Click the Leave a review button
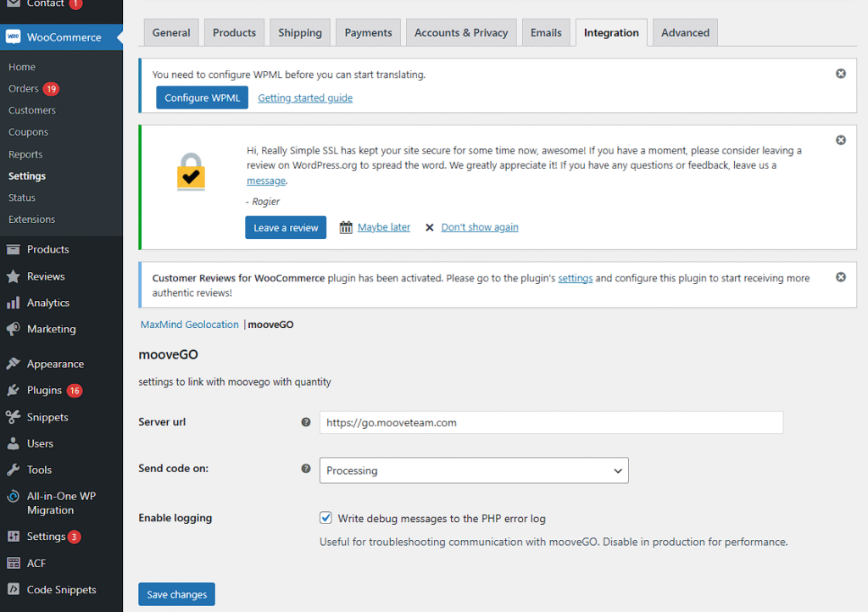Viewport: 868px width, 612px height. (x=286, y=227)
